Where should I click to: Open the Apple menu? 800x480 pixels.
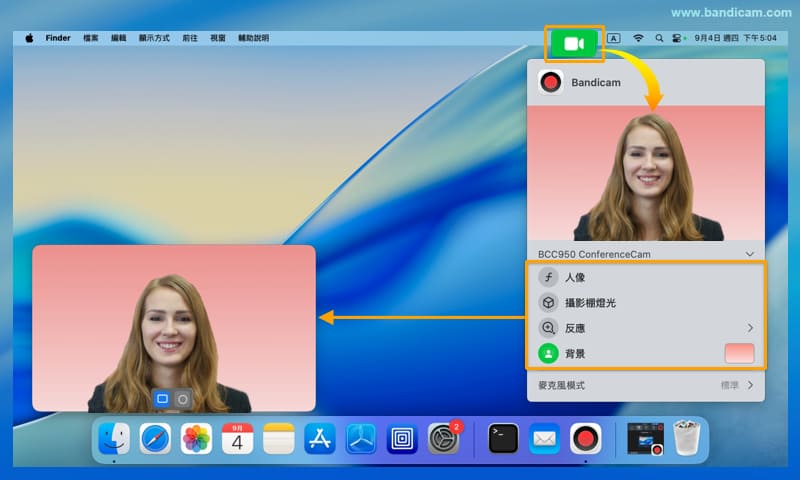pyautogui.click(x=30, y=38)
